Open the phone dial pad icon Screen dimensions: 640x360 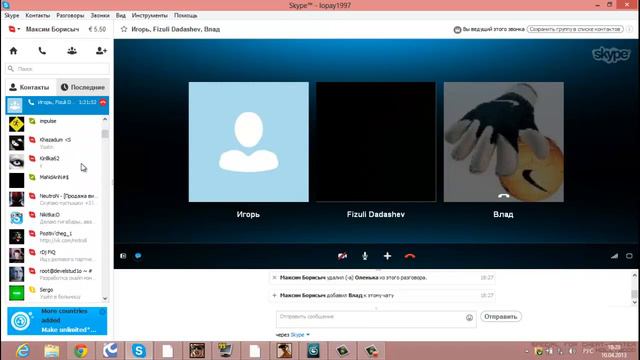click(42, 51)
